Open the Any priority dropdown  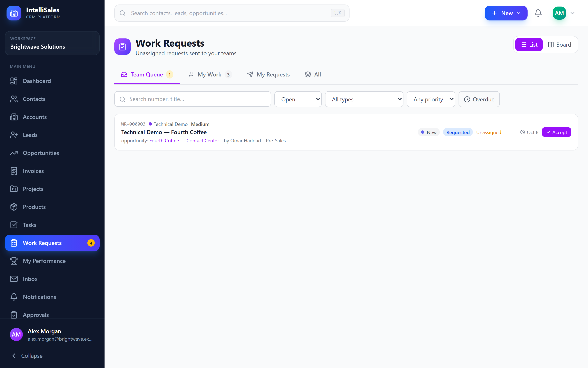tap(431, 99)
